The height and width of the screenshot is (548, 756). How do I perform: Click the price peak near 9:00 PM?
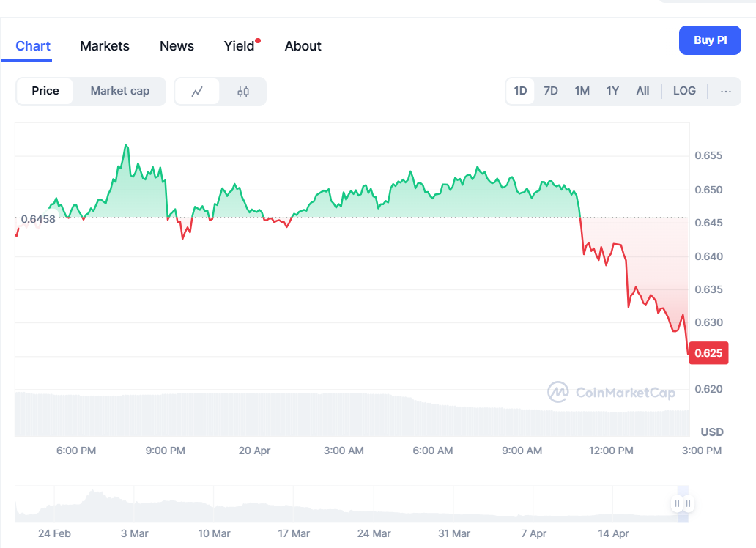pos(126,145)
